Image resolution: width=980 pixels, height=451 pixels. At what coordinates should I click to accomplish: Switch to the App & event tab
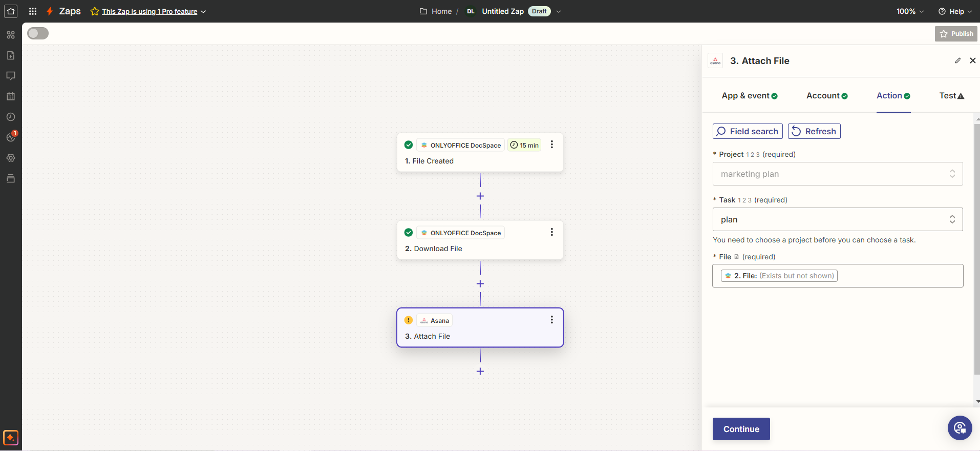pos(750,96)
